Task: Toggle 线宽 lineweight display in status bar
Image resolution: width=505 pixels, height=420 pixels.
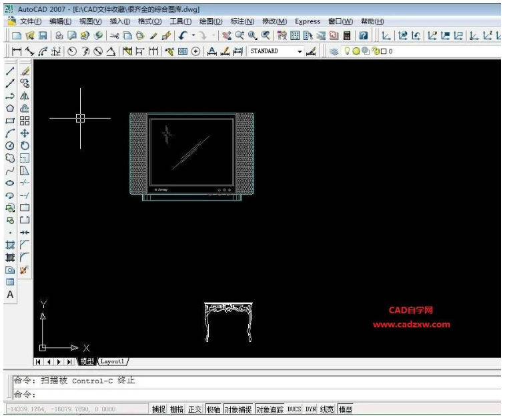Action: (327, 409)
